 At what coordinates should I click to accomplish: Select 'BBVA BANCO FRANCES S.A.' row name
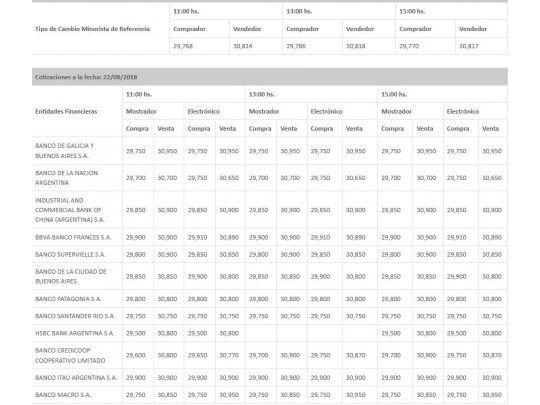click(x=73, y=237)
